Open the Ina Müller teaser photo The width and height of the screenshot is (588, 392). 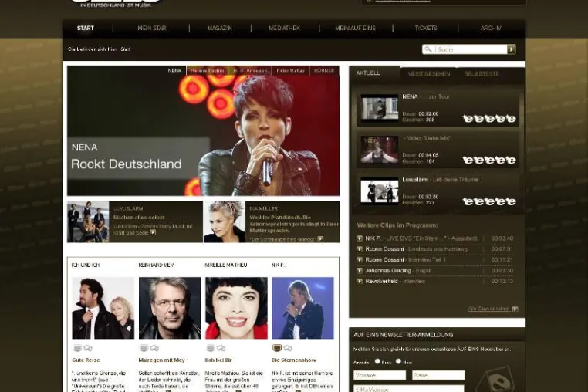[x=225, y=221]
